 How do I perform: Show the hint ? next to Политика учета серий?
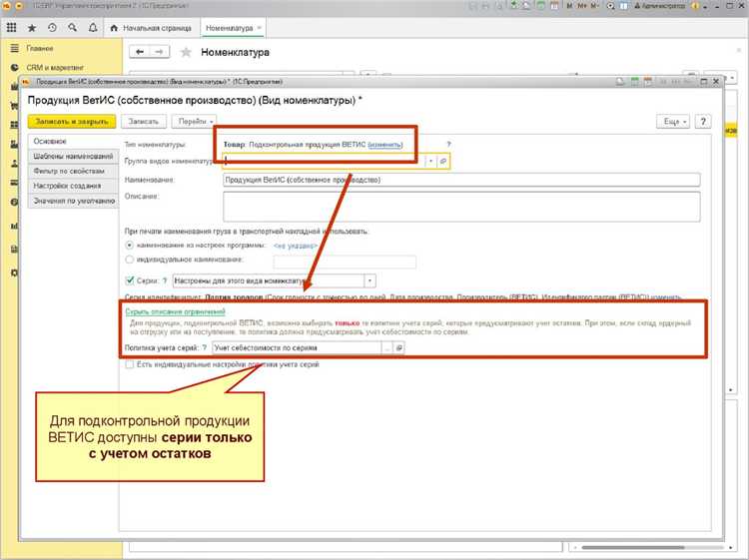205,348
